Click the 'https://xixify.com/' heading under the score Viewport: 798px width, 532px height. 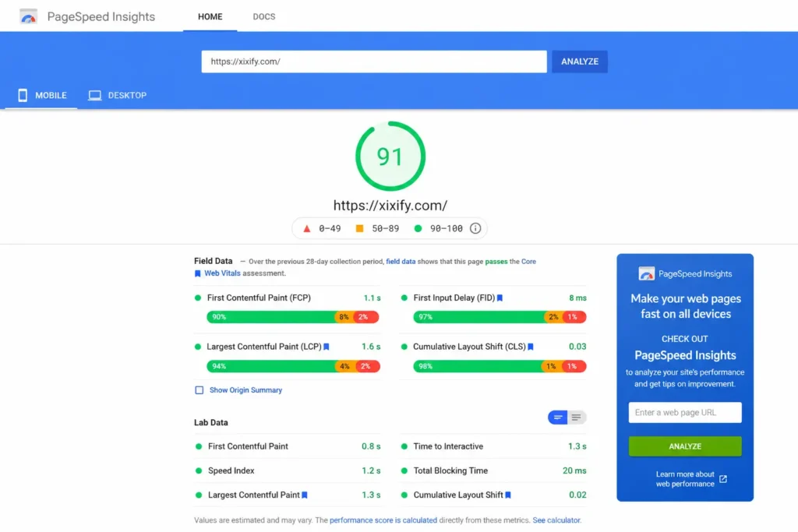tap(390, 206)
